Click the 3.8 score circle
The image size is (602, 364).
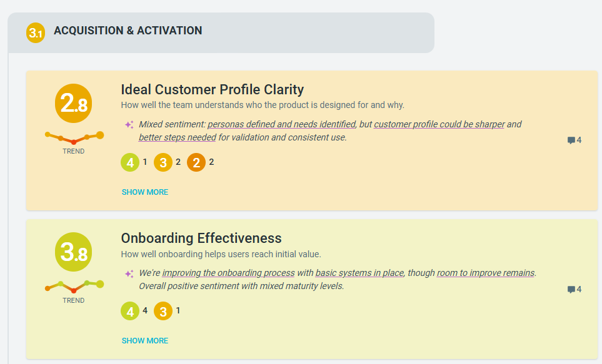click(74, 251)
